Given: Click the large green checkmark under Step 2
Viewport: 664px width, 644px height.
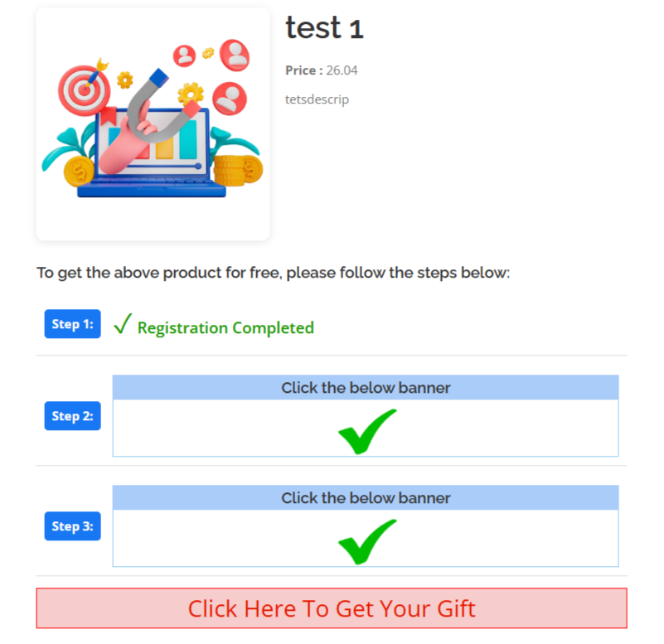Looking at the screenshot, I should pos(366,431).
